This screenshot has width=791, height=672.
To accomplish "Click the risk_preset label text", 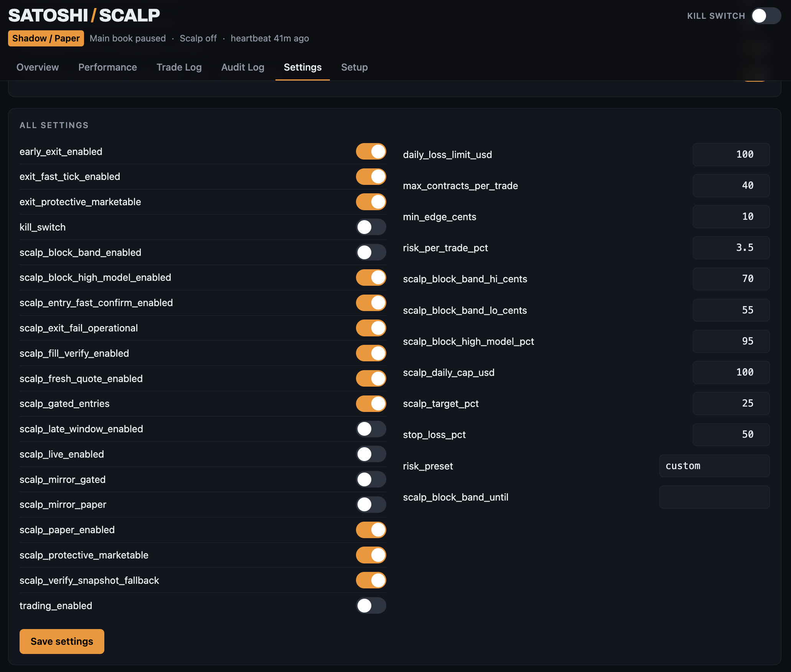I will [428, 466].
